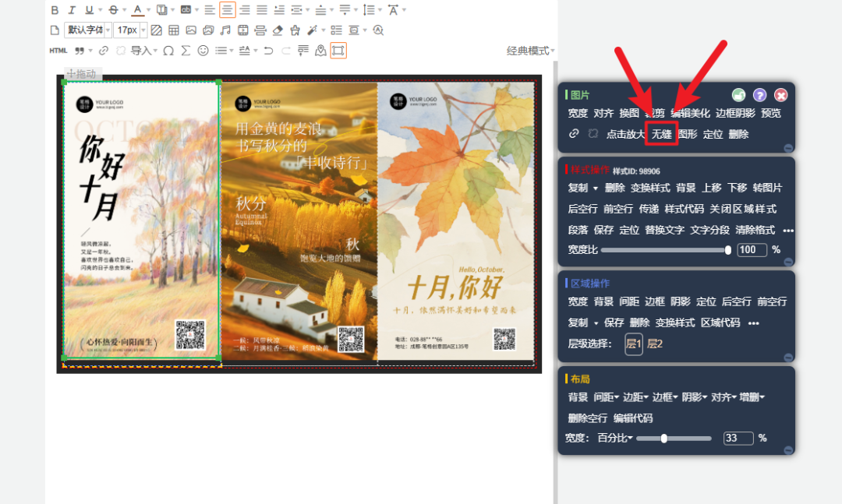Click the 布局 width 33 input field
842x504 pixels.
click(x=738, y=438)
